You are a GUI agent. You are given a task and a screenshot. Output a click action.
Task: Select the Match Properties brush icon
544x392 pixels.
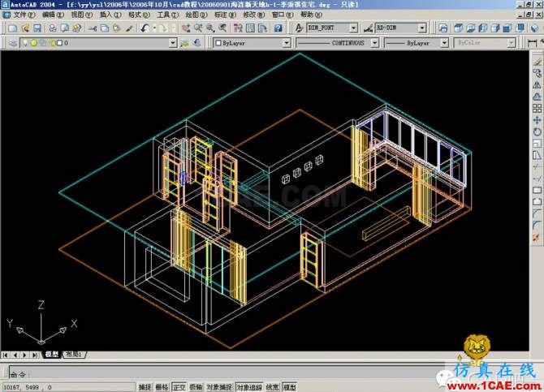coord(129,28)
